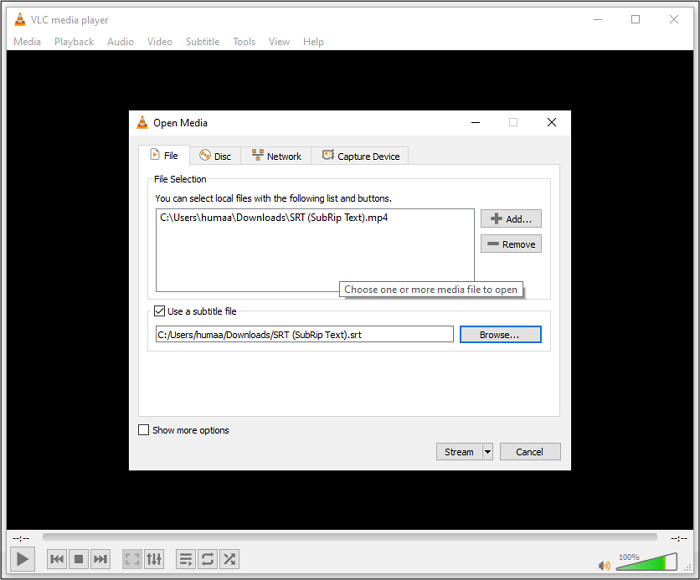Open the Subtitle menu
The image size is (700, 580).
(202, 42)
